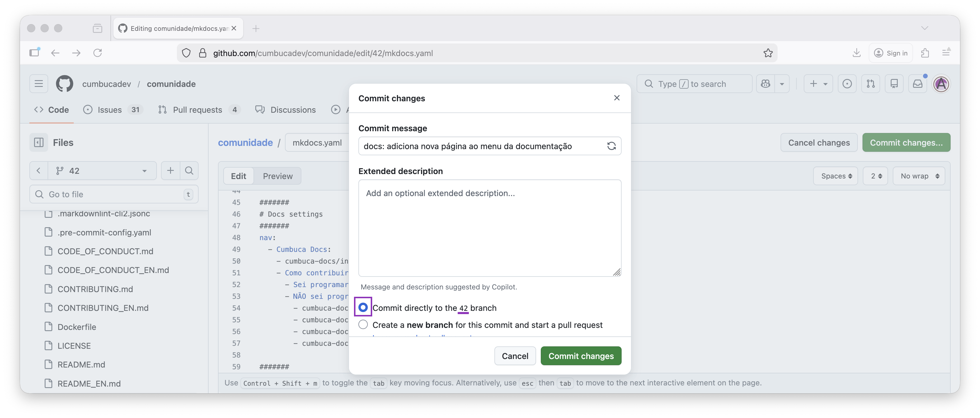The height and width of the screenshot is (418, 980).
Task: Open the user avatar menu
Action: pyautogui.click(x=941, y=84)
